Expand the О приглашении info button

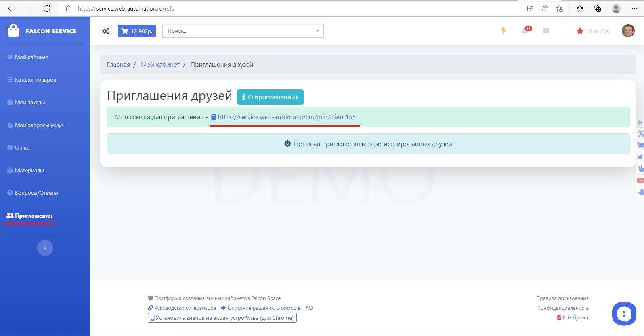[270, 97]
